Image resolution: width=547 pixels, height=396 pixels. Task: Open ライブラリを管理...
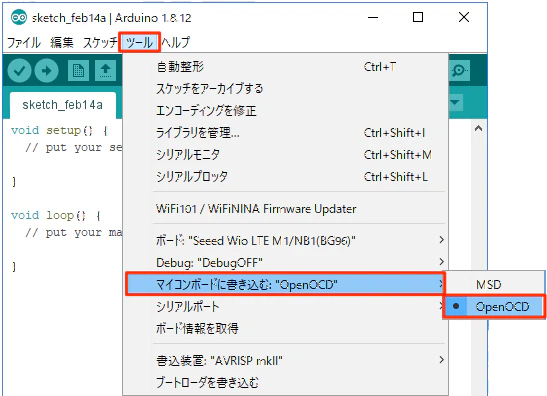(x=285, y=133)
